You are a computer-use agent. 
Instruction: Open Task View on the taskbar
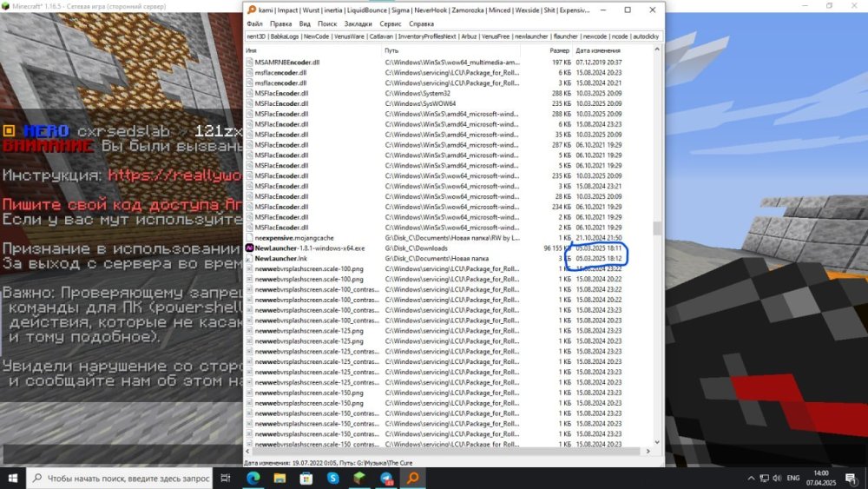(226, 478)
